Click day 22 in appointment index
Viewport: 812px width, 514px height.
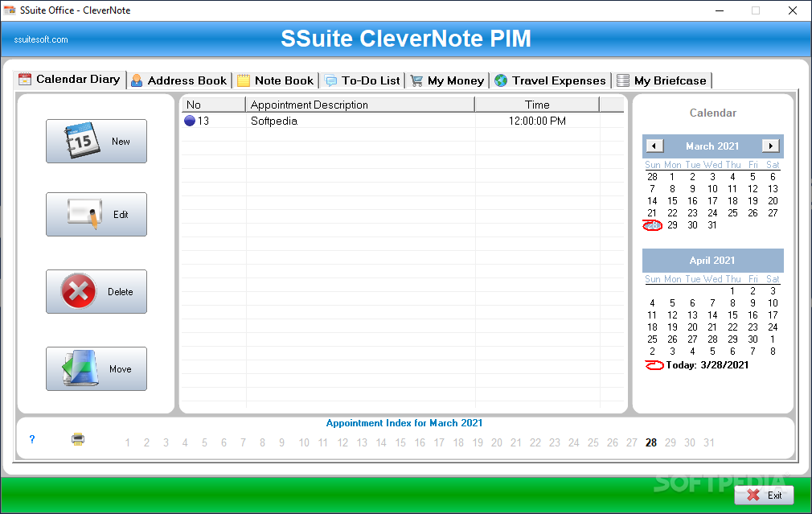click(535, 443)
